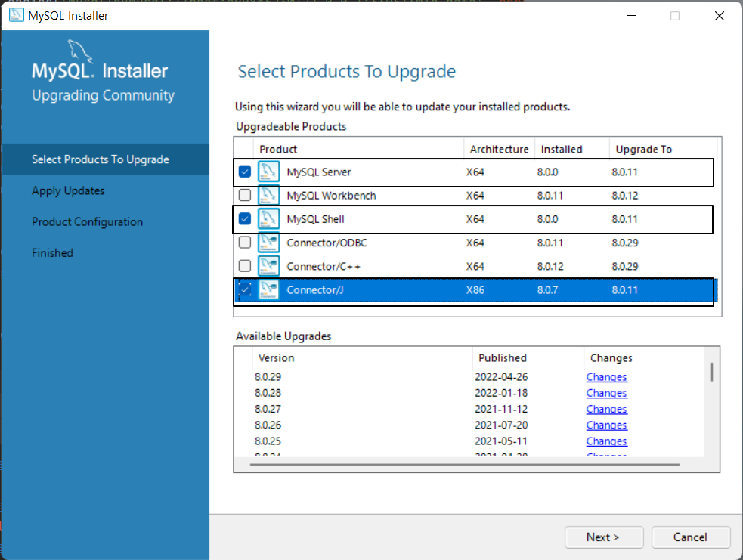The image size is (743, 560).
Task: Check the Connector/C++ checkbox
Action: pos(244,266)
